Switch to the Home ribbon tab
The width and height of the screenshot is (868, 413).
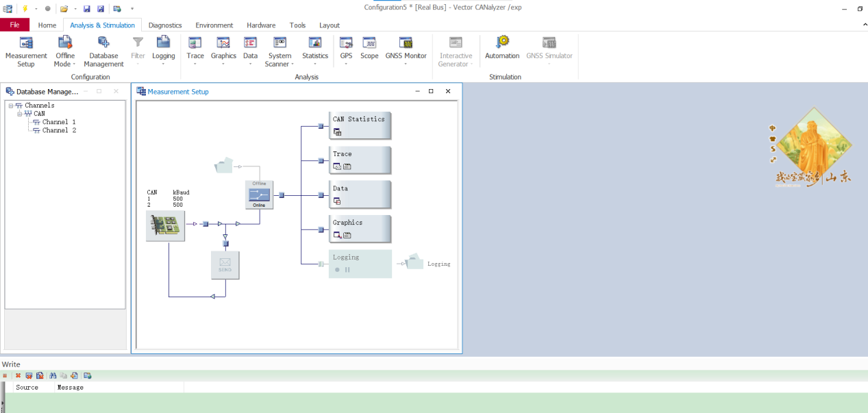click(x=47, y=25)
